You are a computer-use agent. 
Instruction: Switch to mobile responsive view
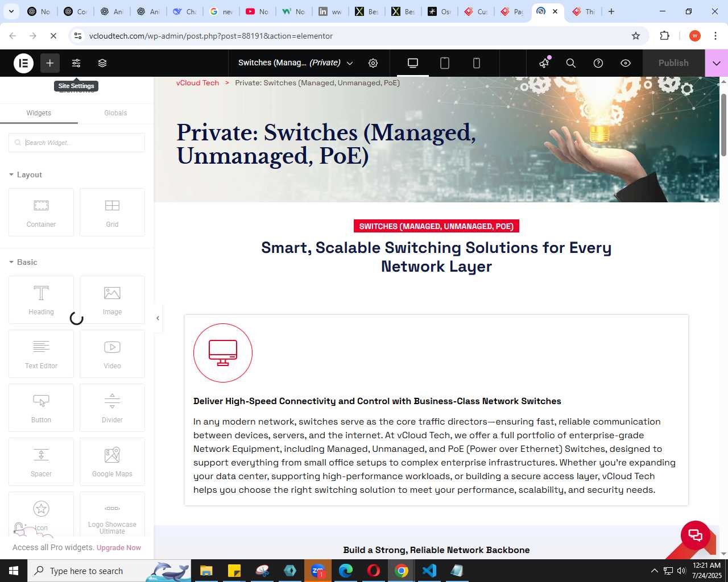[x=477, y=63]
